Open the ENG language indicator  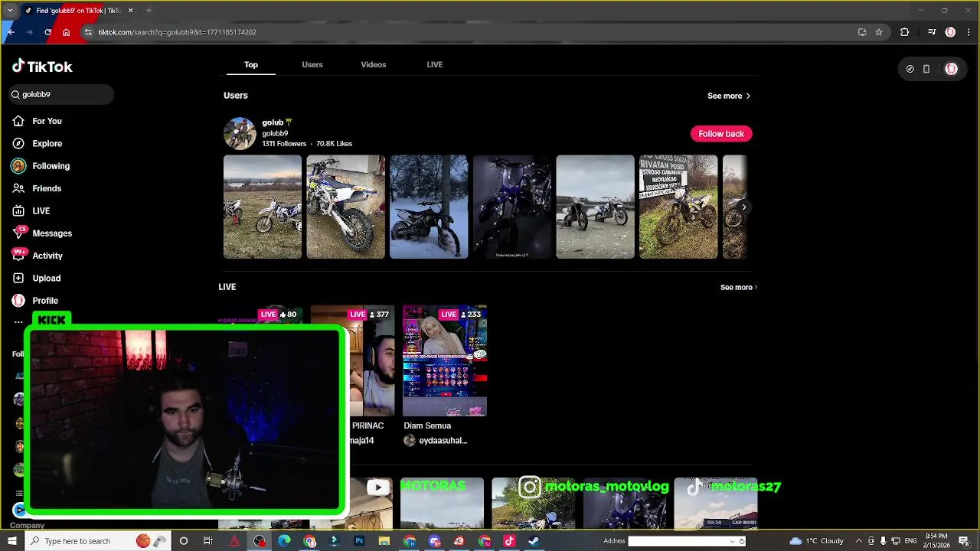(x=911, y=541)
